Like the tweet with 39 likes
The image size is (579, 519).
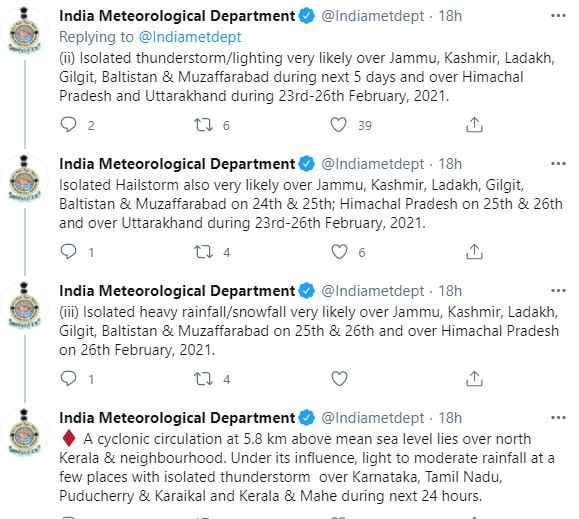pyautogui.click(x=338, y=124)
